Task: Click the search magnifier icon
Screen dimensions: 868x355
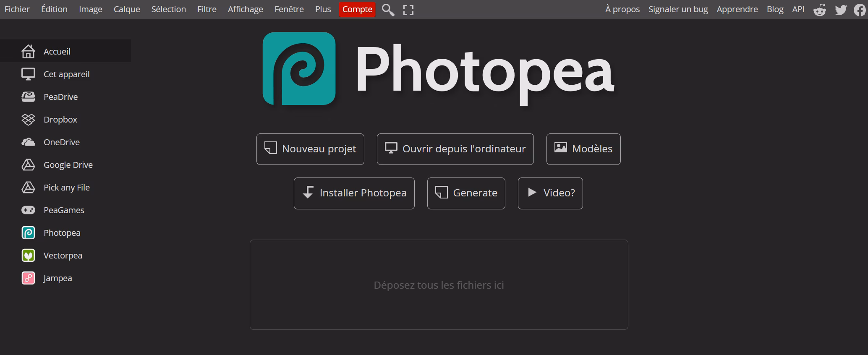Action: coord(388,10)
